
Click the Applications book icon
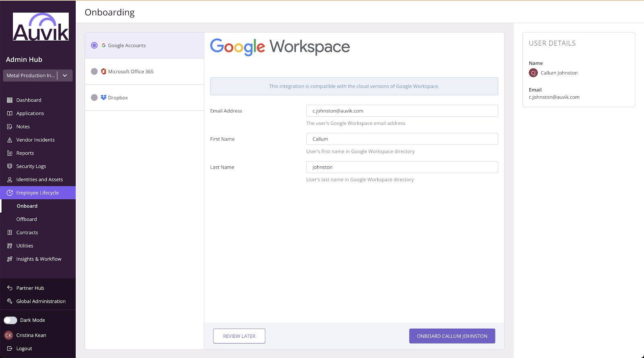(10, 113)
